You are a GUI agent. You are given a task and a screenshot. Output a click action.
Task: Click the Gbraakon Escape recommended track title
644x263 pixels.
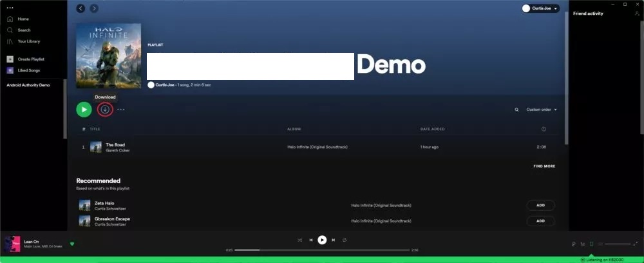112,219
